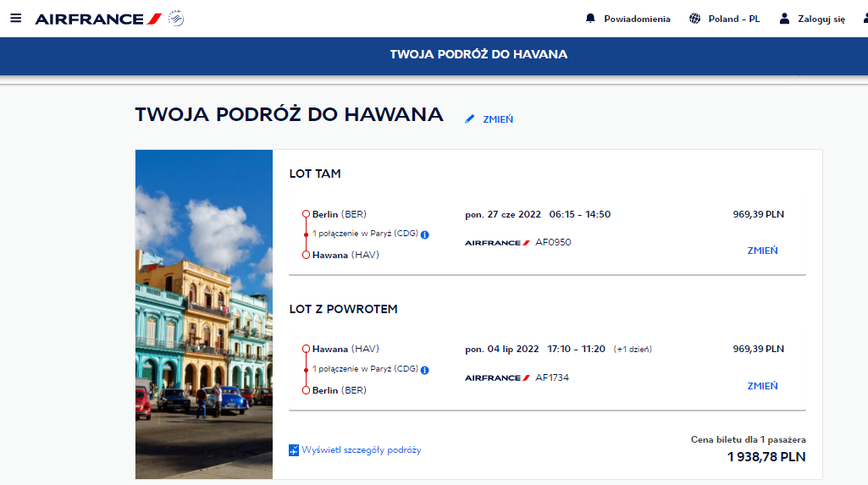The width and height of the screenshot is (868, 485).
Task: Click the return AF1734 flight card
Action: pos(547,370)
